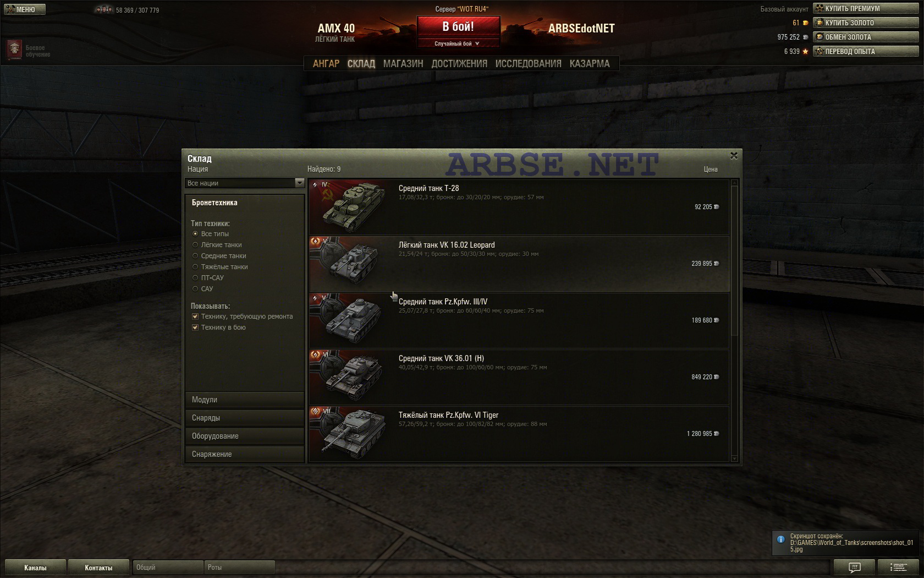Open the ИССЛЕДОВАНИЯ tab
The height and width of the screenshot is (578, 924).
(x=528, y=64)
